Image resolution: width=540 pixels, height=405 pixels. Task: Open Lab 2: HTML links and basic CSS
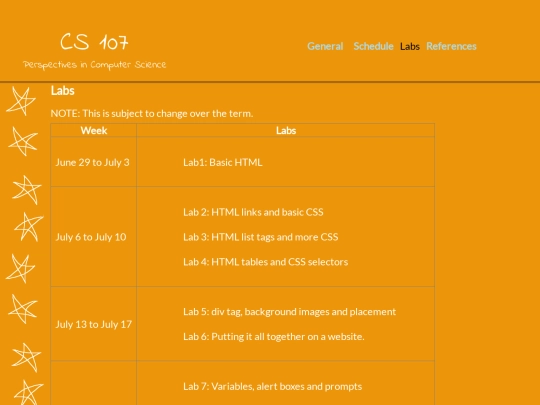click(x=253, y=212)
